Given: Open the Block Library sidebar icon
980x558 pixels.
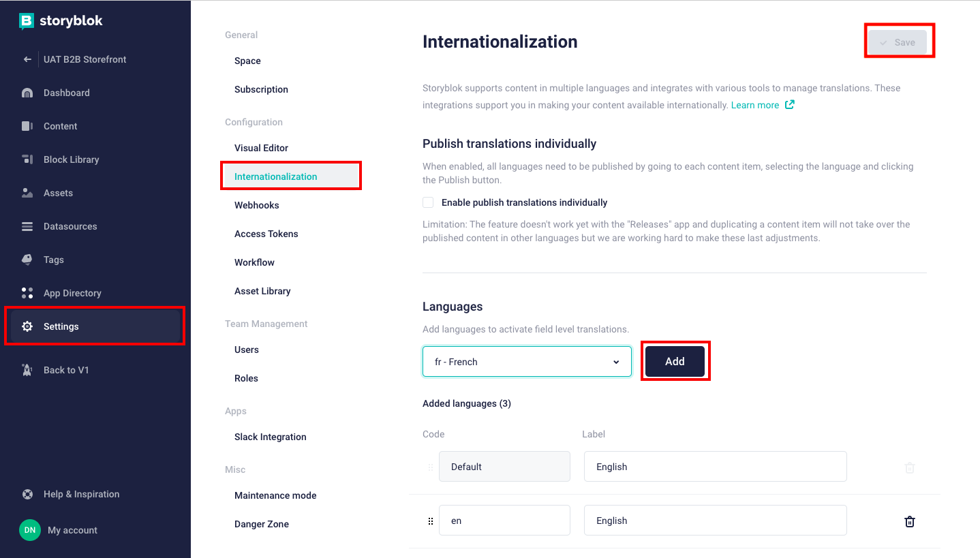Looking at the screenshot, I should coord(27,159).
